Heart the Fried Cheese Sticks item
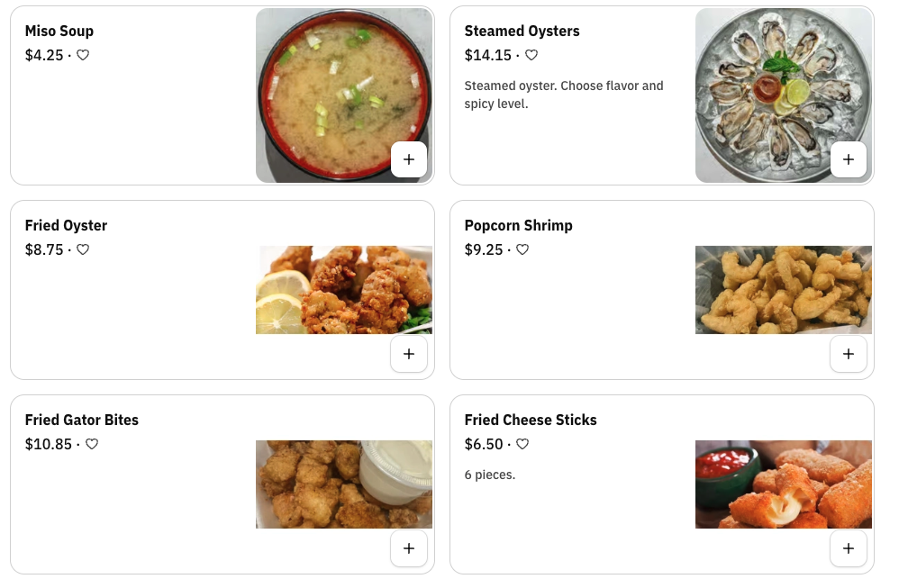This screenshot has width=908, height=588. click(522, 444)
